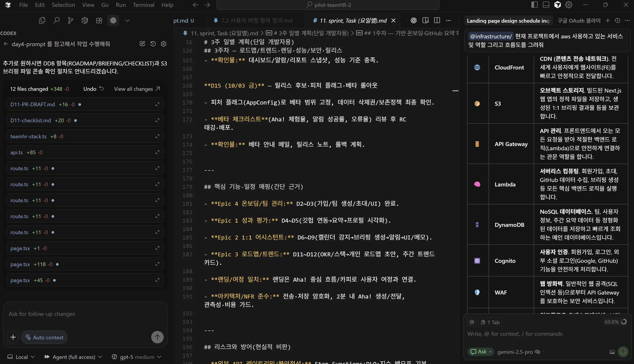Switch to 7.2 사용자 여정 항목 정의.md tab
Viewport: 634px width, 364px height.
pos(256,20)
